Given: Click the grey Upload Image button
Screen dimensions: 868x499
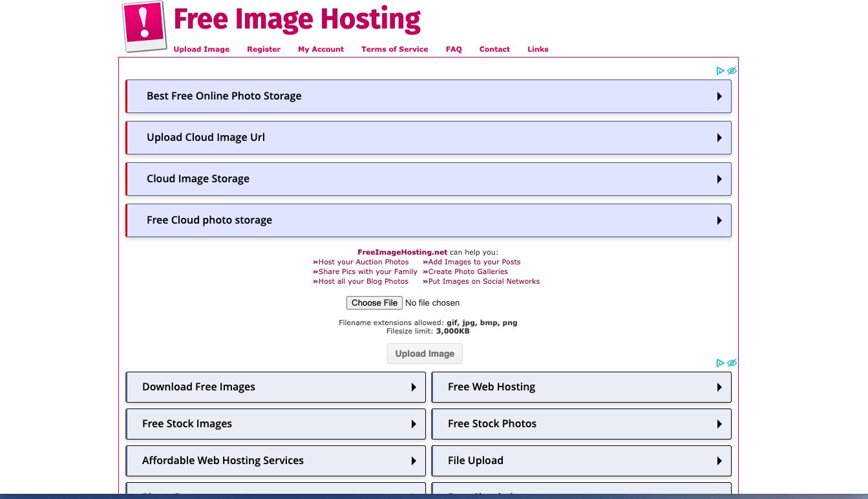Looking at the screenshot, I should [425, 354].
